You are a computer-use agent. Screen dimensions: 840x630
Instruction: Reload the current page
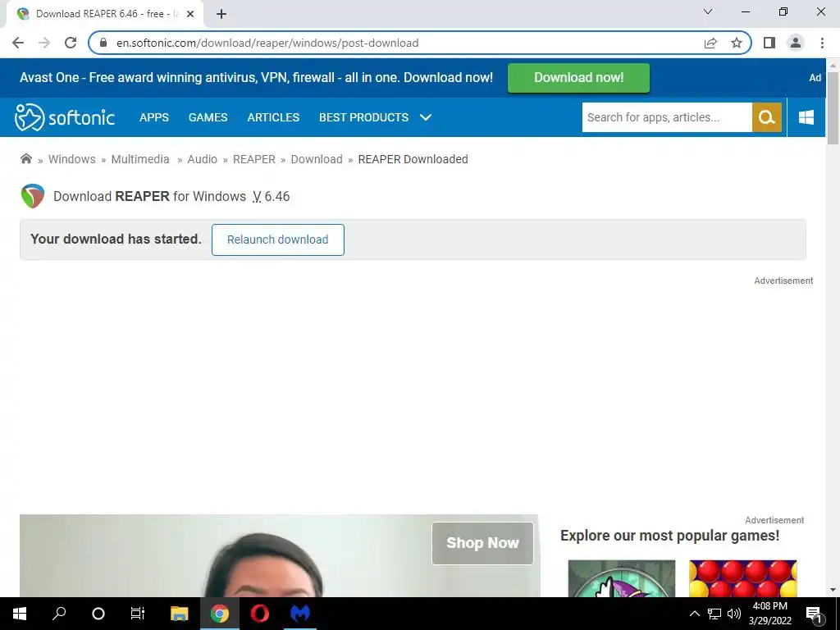pos(71,43)
